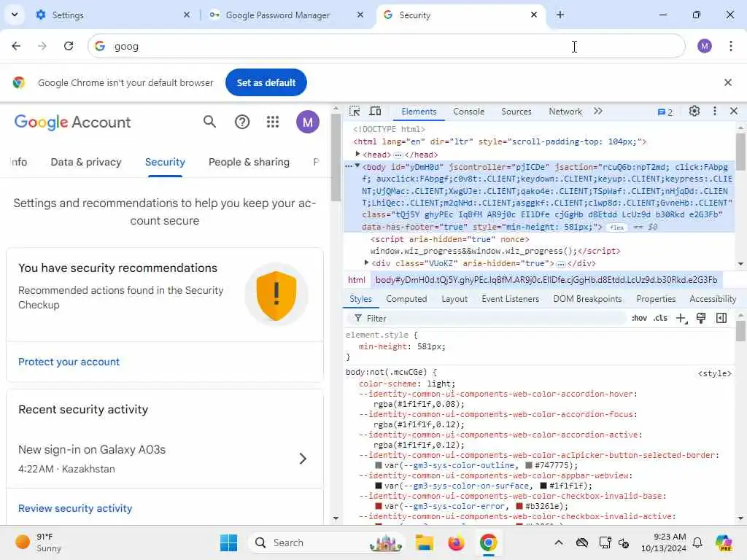
Task: Go to the Data & privacy tab
Action: tap(86, 162)
